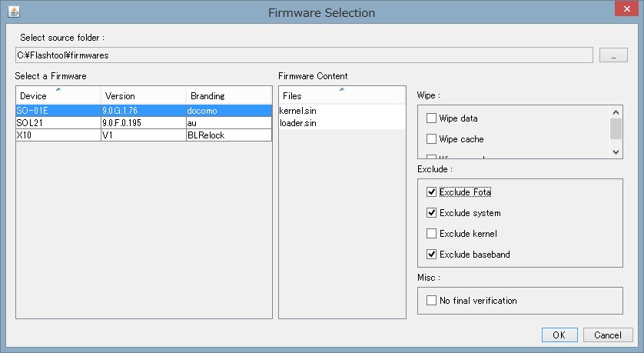The height and width of the screenshot is (353, 644).
Task: Enable the Wipe cache checkbox
Action: point(432,139)
